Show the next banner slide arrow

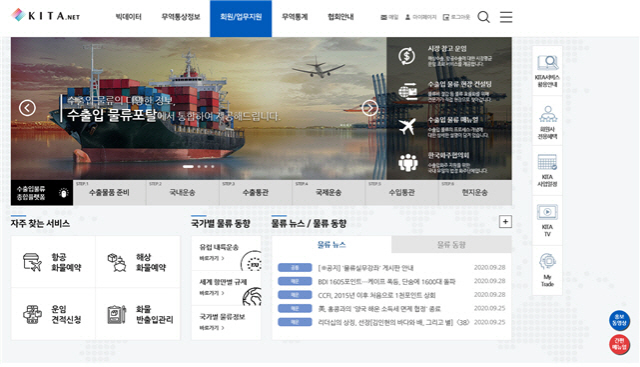(370, 108)
